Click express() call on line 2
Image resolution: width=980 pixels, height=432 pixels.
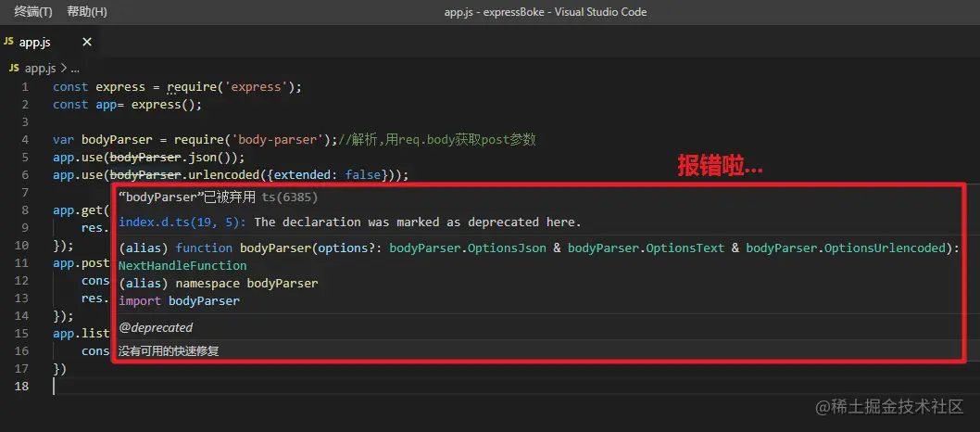click(x=163, y=105)
